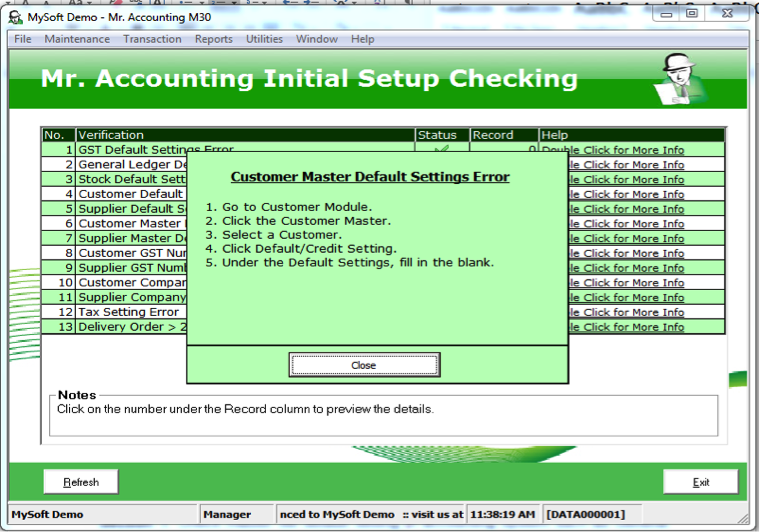
Task: Open help link for GST Default Settings row
Action: pyautogui.click(x=613, y=150)
